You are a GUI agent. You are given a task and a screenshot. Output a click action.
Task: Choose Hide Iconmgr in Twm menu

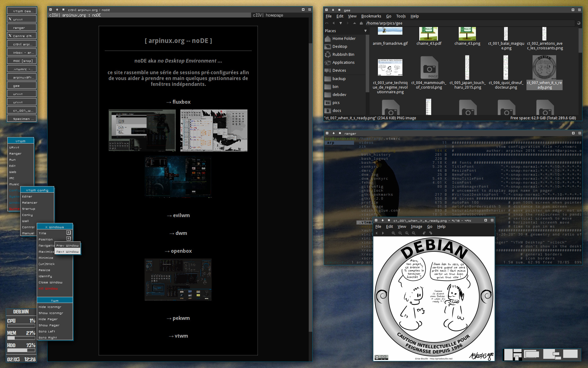click(55, 307)
